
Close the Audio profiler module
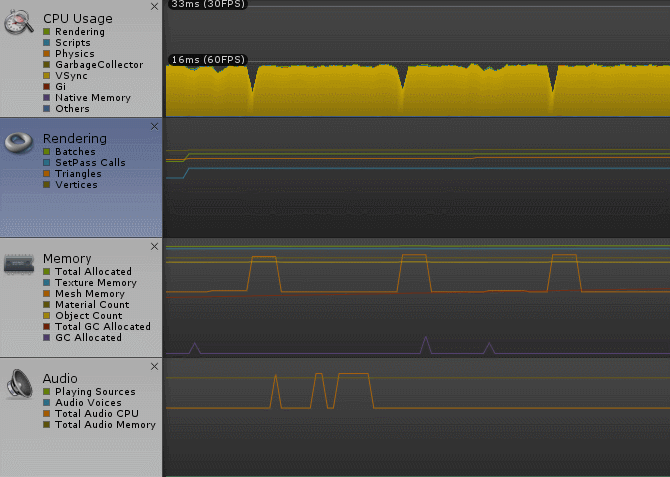[x=154, y=367]
